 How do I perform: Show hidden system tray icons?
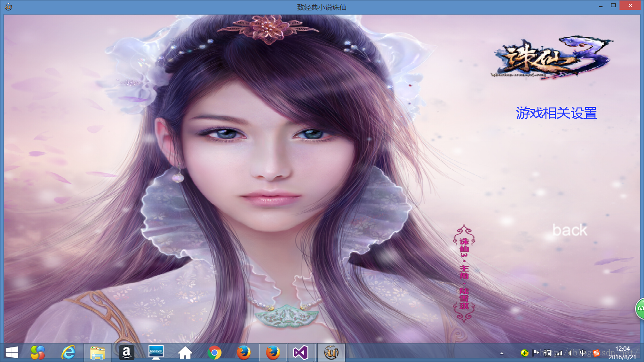point(502,353)
